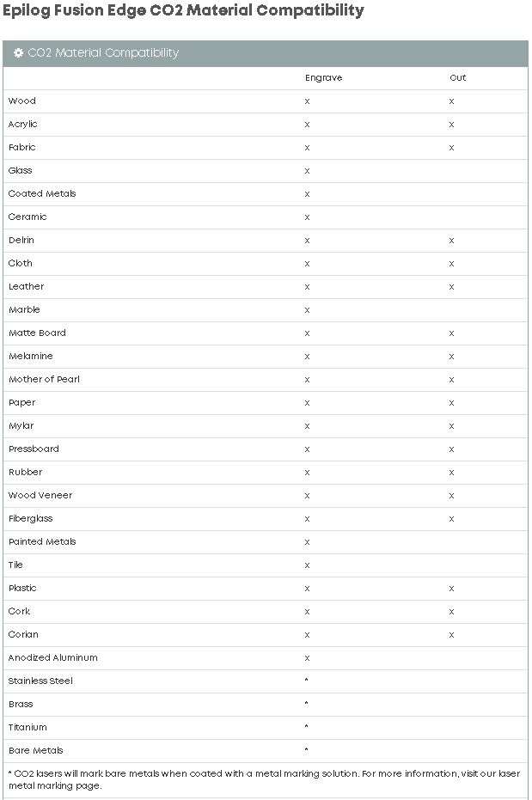Click the Engrave X mark for Acrylic

point(307,125)
